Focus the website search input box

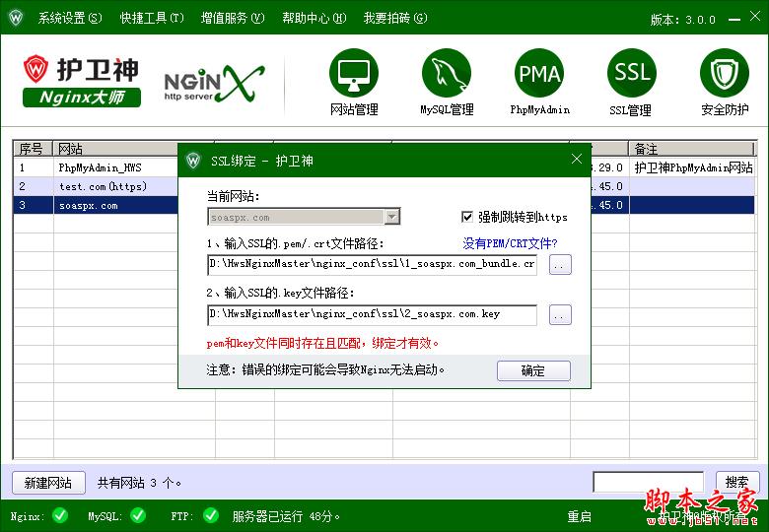click(x=649, y=482)
